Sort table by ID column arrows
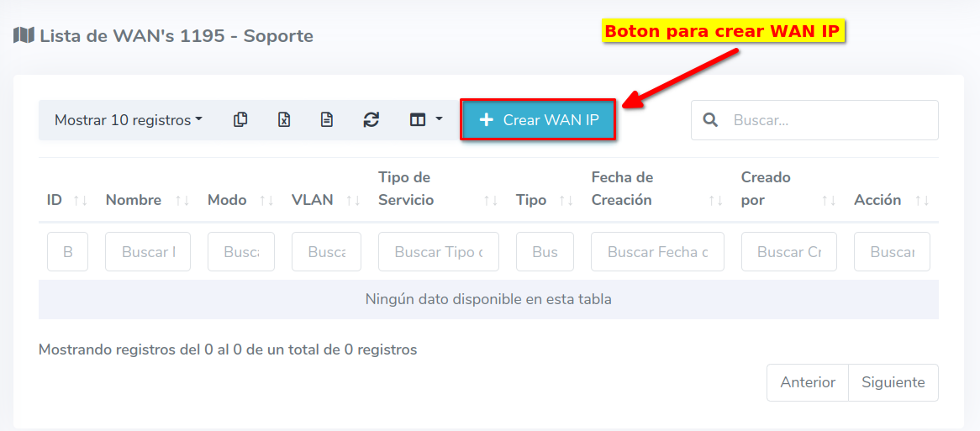 (80, 200)
